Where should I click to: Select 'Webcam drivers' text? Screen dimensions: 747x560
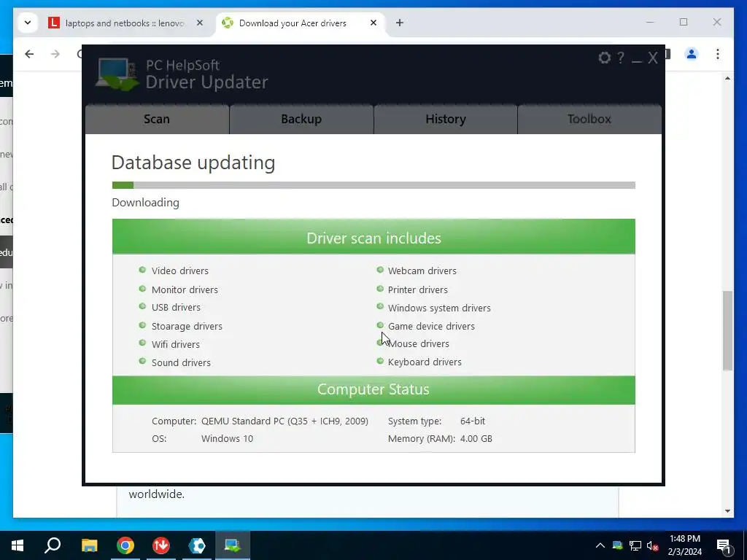[x=422, y=271]
